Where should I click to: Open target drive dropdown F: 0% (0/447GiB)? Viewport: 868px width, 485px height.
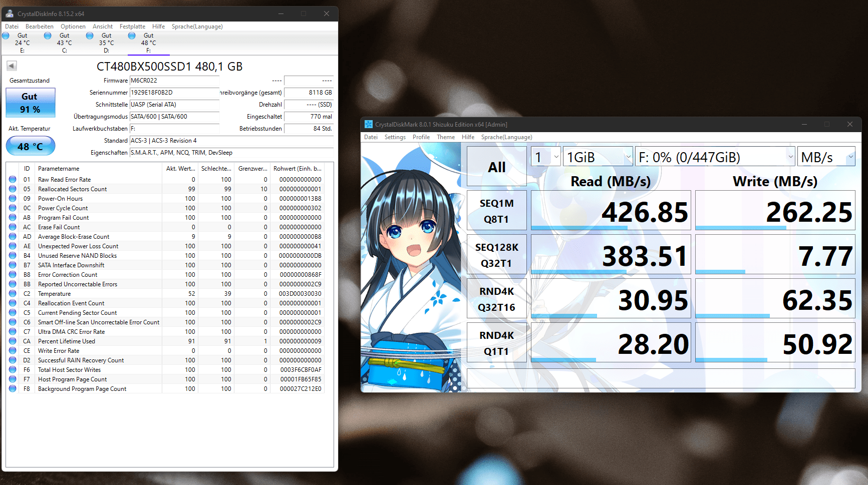[715, 157]
